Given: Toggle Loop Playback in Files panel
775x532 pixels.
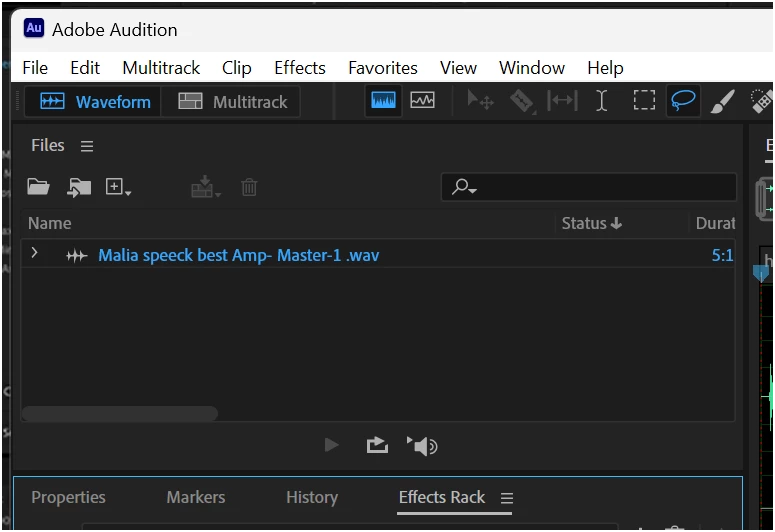Looking at the screenshot, I should click(x=377, y=445).
